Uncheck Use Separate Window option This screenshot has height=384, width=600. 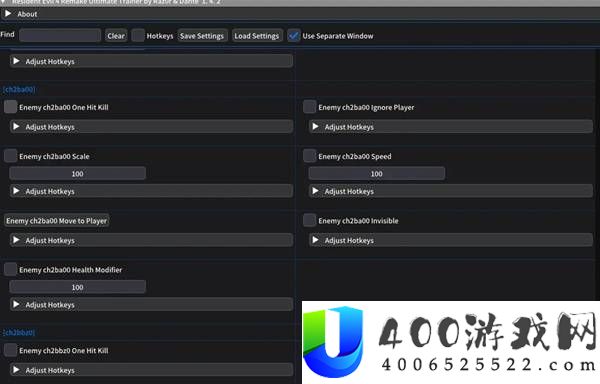click(x=294, y=36)
